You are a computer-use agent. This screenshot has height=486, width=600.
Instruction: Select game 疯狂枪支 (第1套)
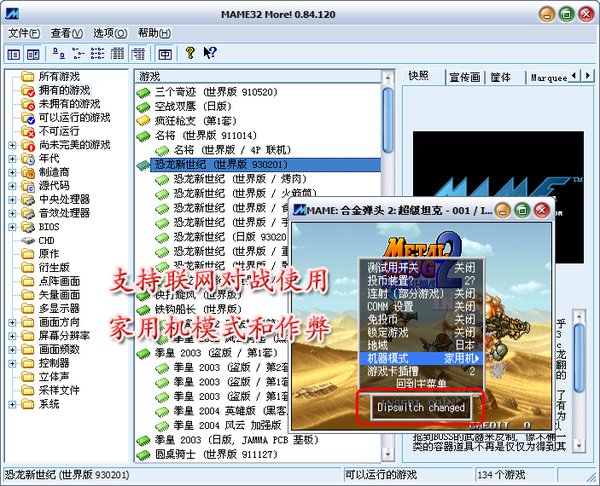[195, 121]
